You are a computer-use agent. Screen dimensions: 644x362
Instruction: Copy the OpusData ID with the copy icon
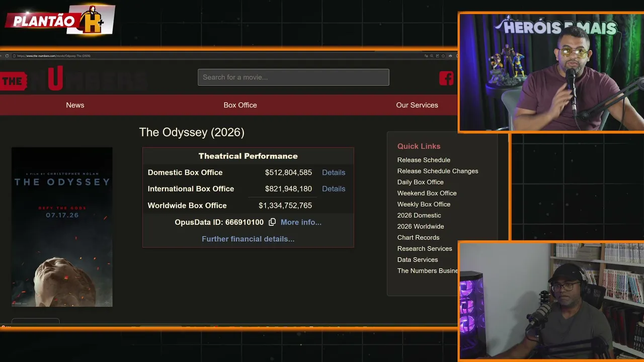pos(272,222)
